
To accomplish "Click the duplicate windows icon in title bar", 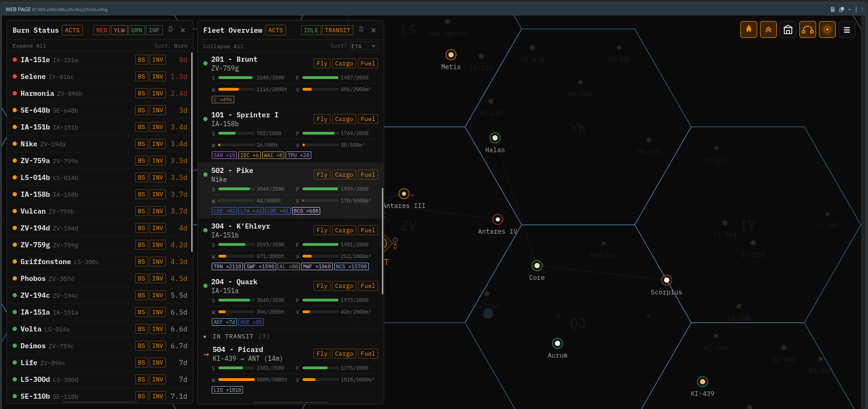I will (x=841, y=9).
